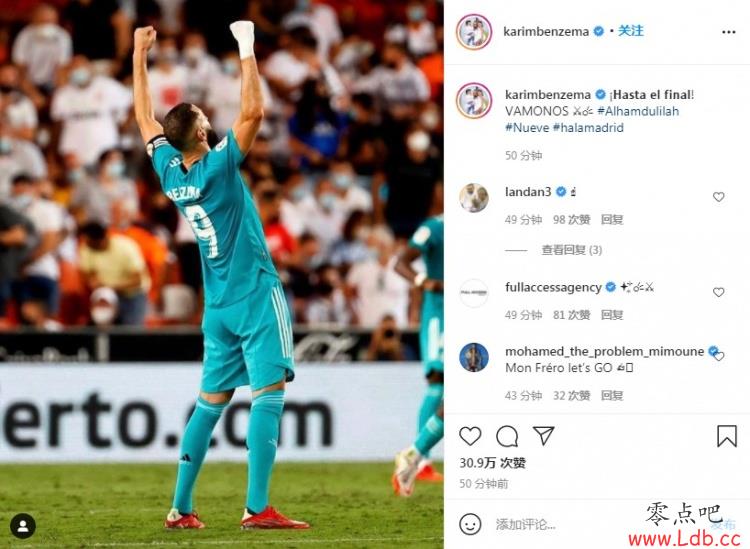This screenshot has height=549, width=750.
Task: Like the post with the heart icon
Action: pyautogui.click(x=470, y=436)
